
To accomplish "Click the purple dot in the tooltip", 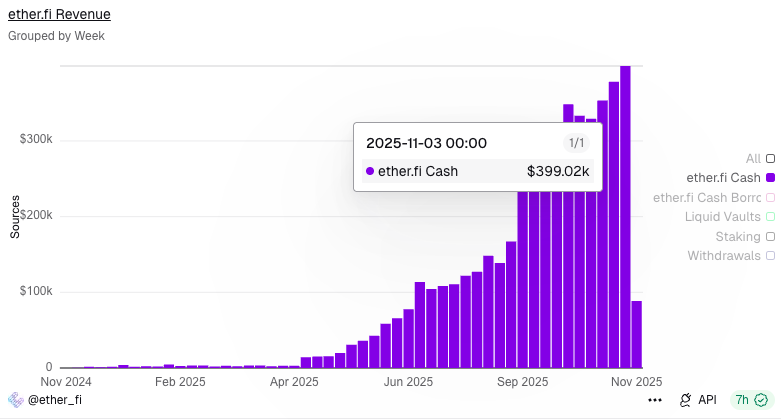I will [370, 171].
